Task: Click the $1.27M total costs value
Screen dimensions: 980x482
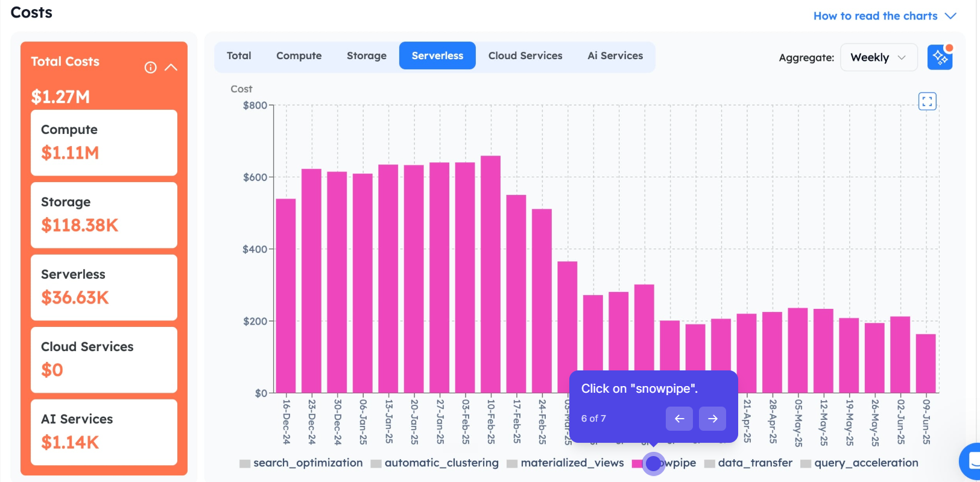Action: 60,97
